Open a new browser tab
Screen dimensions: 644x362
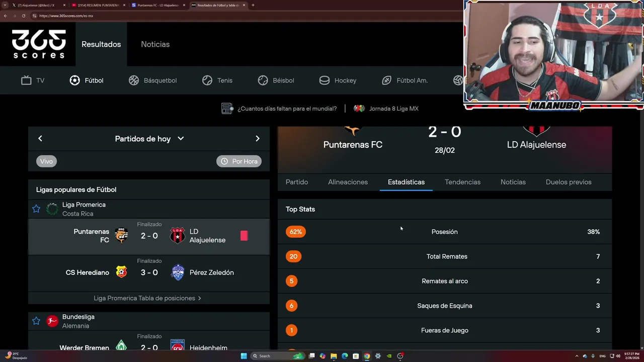(x=253, y=5)
